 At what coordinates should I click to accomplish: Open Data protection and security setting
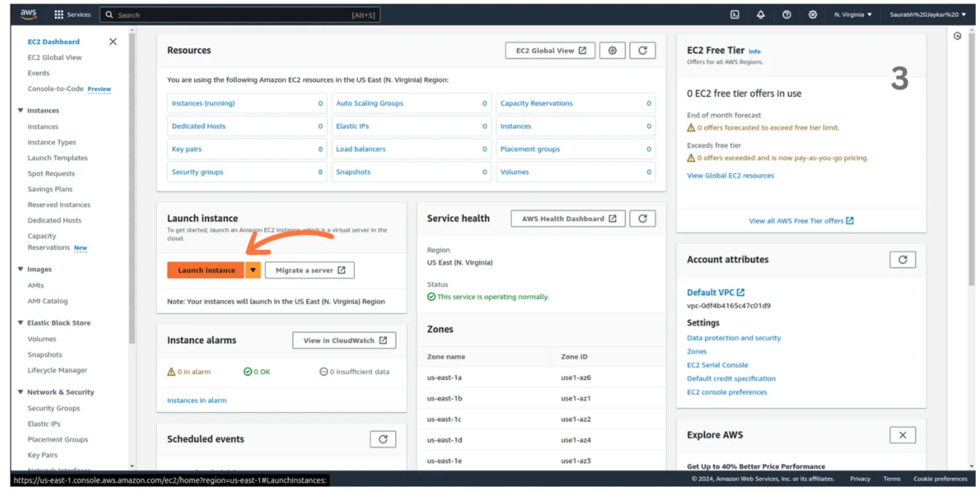pos(733,338)
